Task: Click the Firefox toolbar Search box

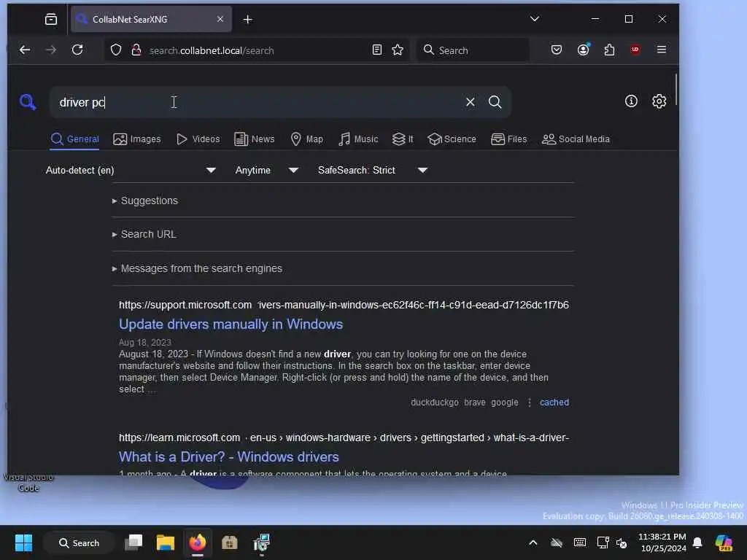Action: (473, 50)
